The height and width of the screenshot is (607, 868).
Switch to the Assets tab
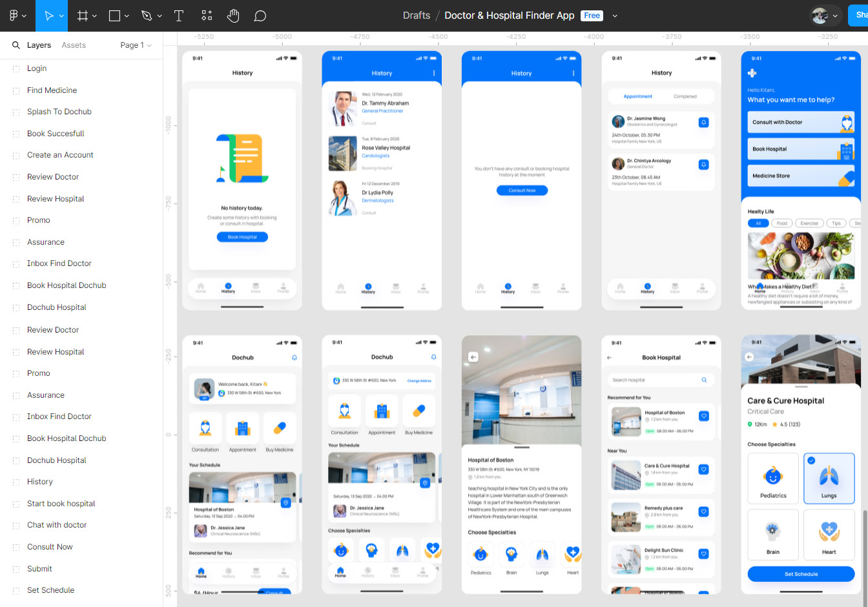74,45
